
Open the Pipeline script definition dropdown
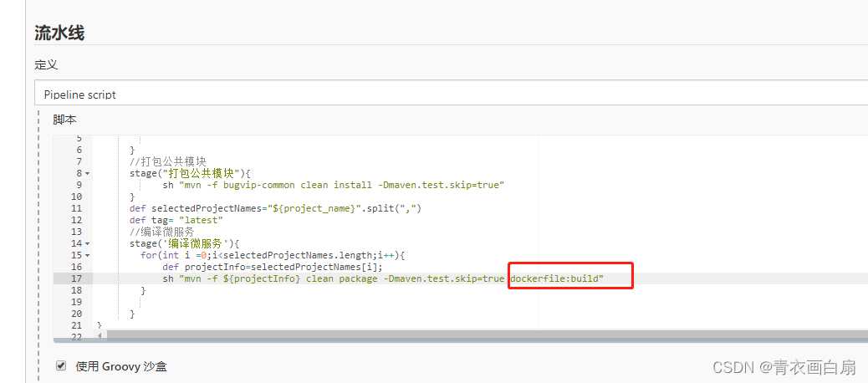coord(452,93)
